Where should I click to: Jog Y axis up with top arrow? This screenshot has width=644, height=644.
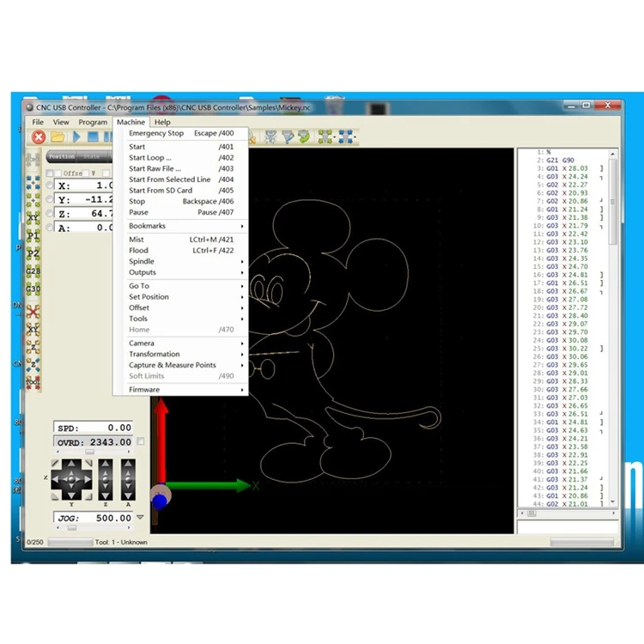tap(71, 464)
